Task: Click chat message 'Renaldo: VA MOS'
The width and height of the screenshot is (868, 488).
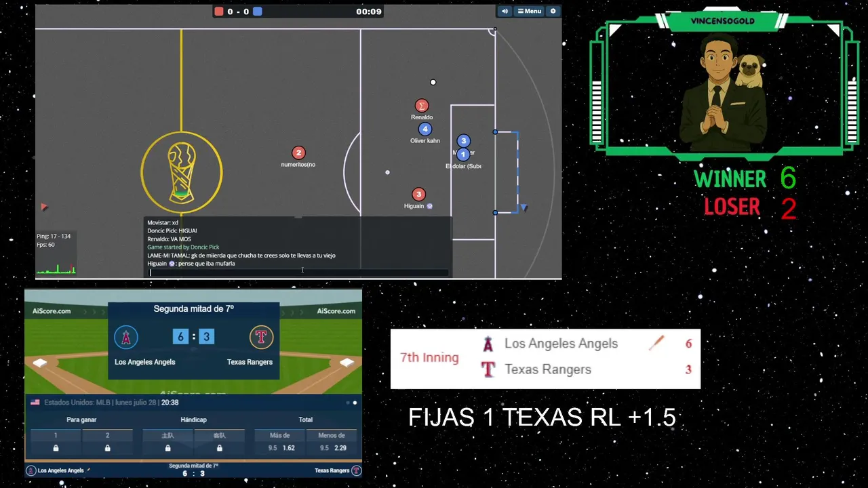Action: pyautogui.click(x=169, y=239)
